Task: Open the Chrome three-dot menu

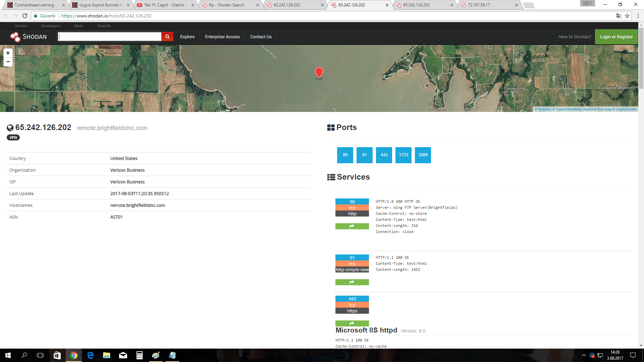Action: pos(638,16)
